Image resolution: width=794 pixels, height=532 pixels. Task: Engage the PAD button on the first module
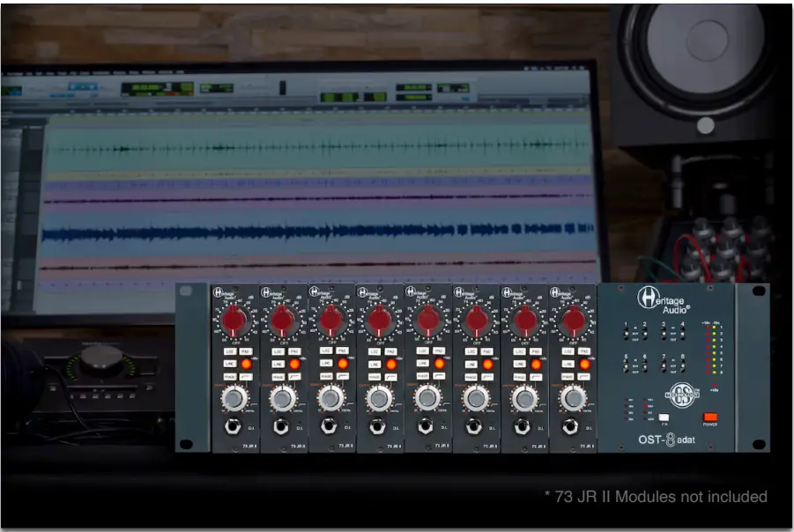pos(246,351)
